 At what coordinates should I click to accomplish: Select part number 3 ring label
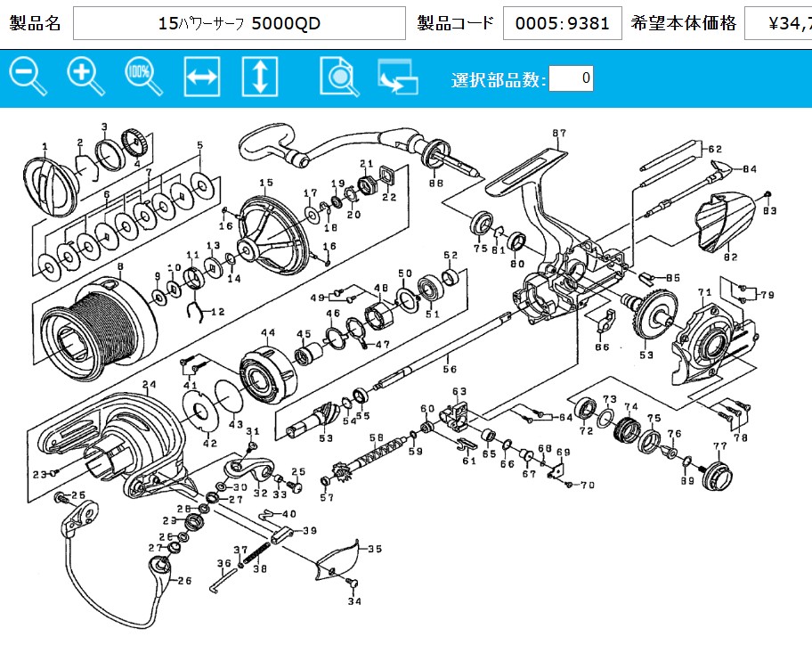(x=104, y=127)
